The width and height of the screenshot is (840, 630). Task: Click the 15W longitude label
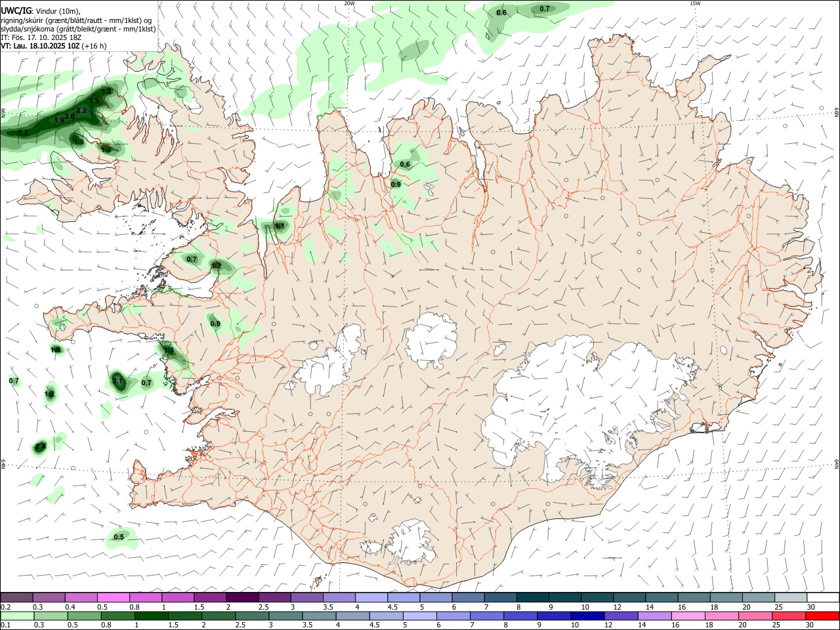click(695, 3)
